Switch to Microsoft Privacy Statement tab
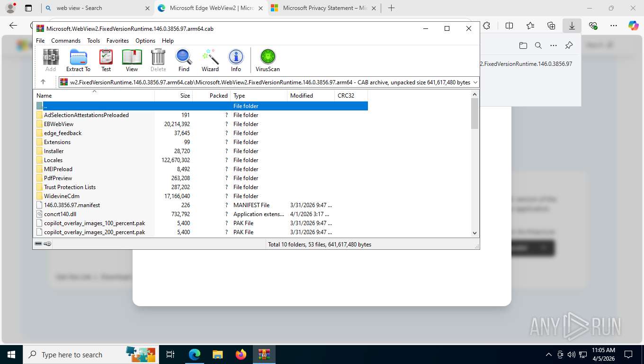The width and height of the screenshot is (644, 364). tap(324, 8)
